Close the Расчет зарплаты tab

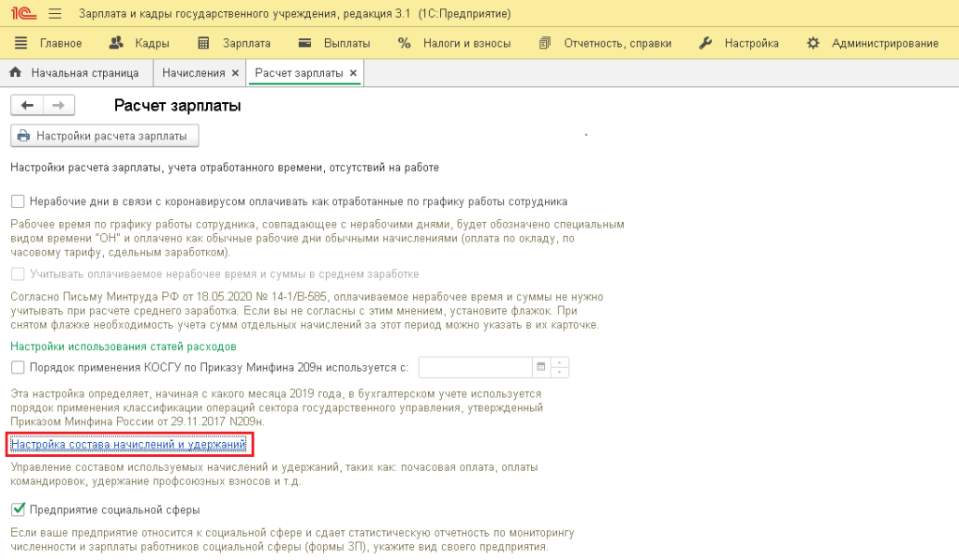pyautogui.click(x=352, y=73)
